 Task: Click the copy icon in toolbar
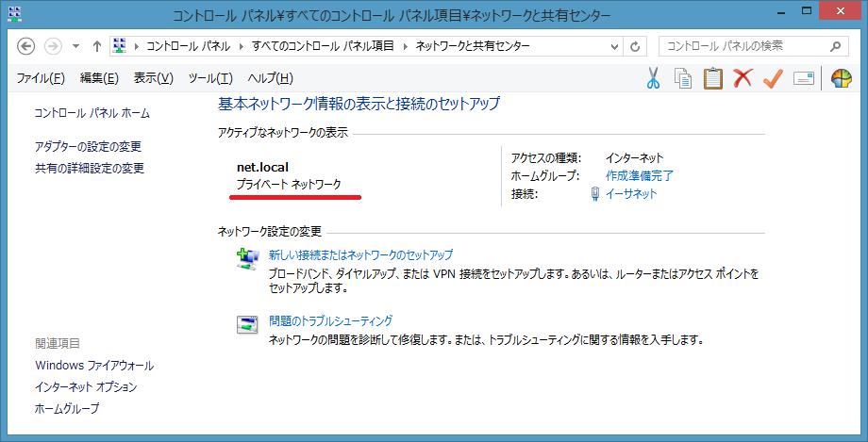click(x=683, y=78)
